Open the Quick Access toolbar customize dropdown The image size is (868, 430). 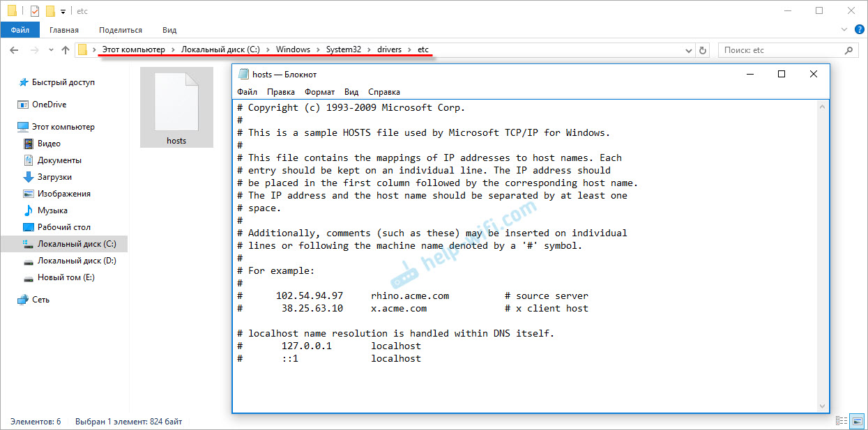pyautogui.click(x=63, y=12)
